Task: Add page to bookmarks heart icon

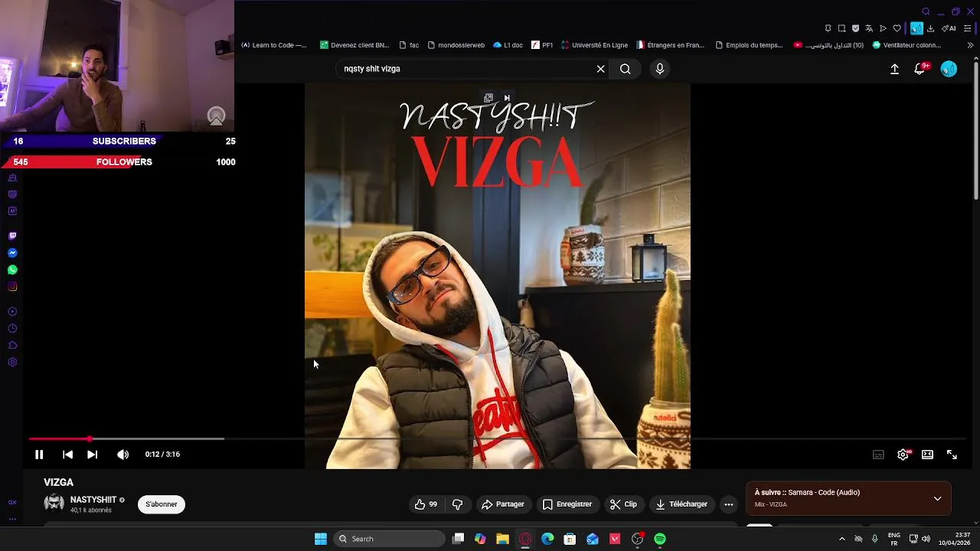Action: point(897,28)
